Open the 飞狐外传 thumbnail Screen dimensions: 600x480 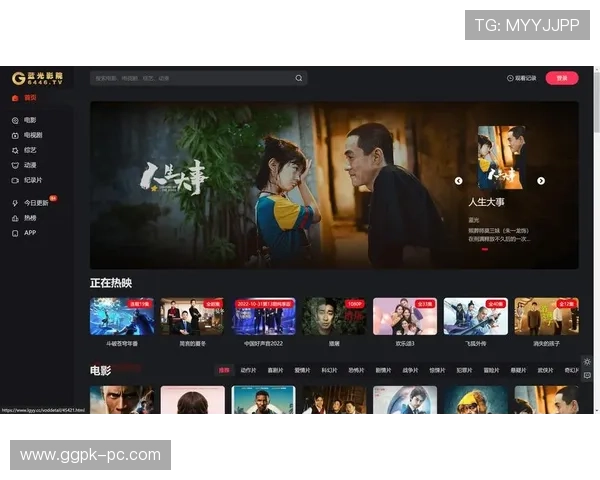(x=476, y=317)
